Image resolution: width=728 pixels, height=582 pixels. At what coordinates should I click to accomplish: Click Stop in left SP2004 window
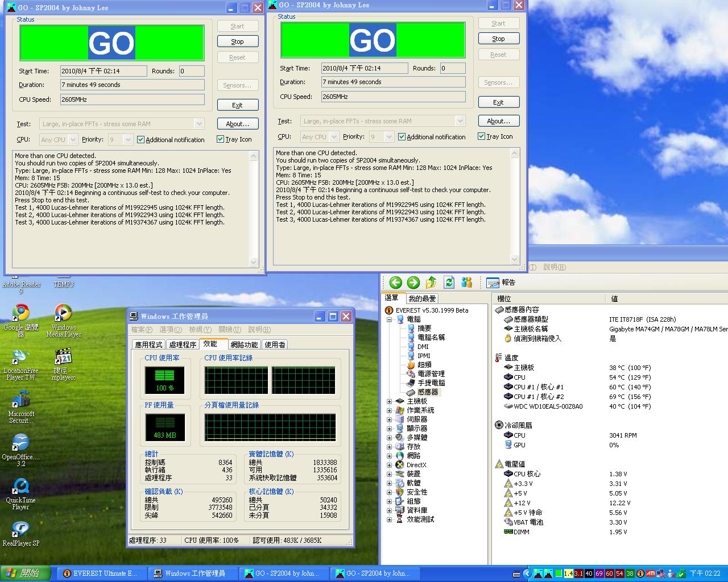pyautogui.click(x=238, y=41)
